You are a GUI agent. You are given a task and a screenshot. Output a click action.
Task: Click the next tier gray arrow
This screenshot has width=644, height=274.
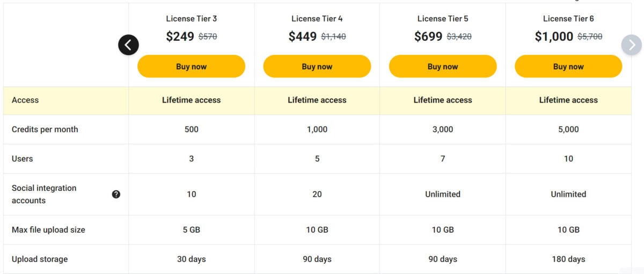coord(632,45)
